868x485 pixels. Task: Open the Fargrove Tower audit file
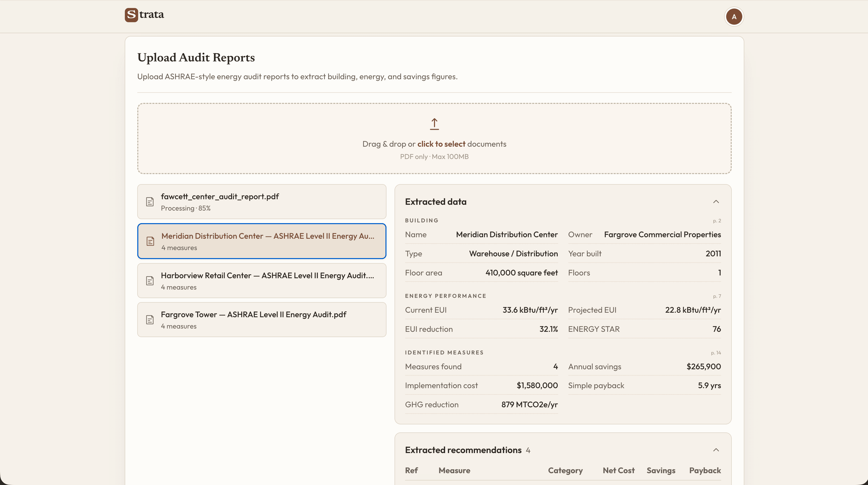tap(262, 320)
